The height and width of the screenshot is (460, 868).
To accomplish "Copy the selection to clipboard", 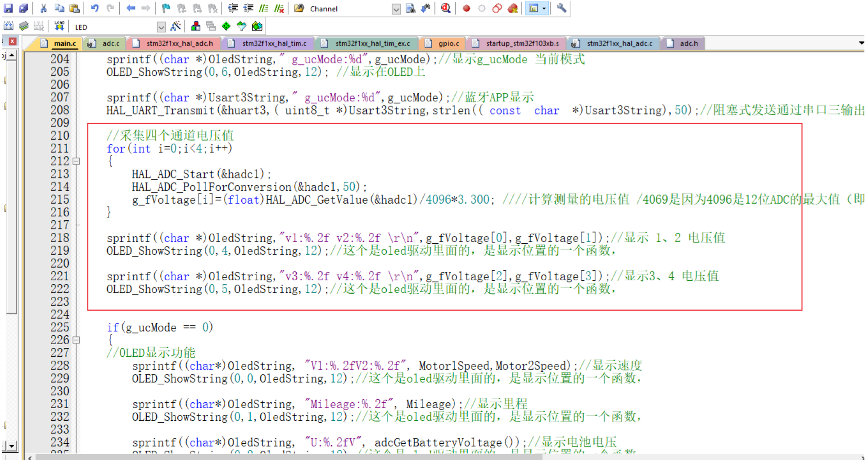I will point(59,8).
